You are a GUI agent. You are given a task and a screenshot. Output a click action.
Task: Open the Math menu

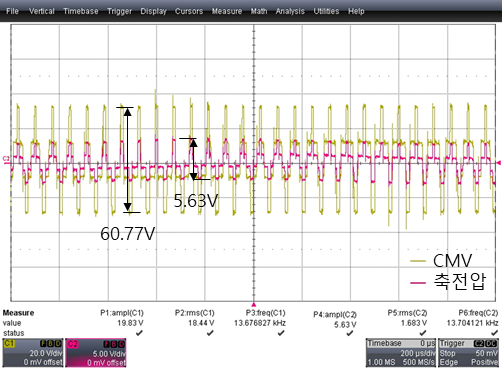259,11
